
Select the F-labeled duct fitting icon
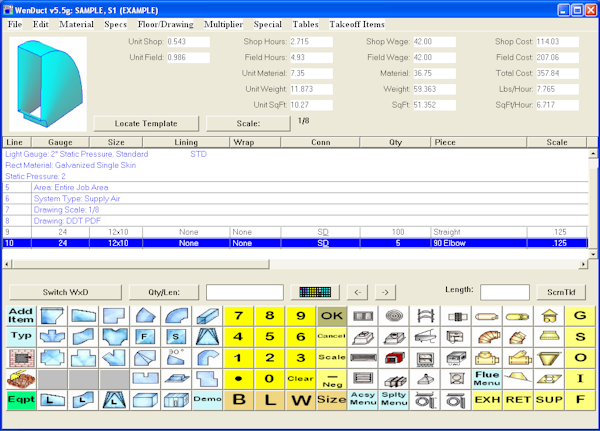(144, 337)
